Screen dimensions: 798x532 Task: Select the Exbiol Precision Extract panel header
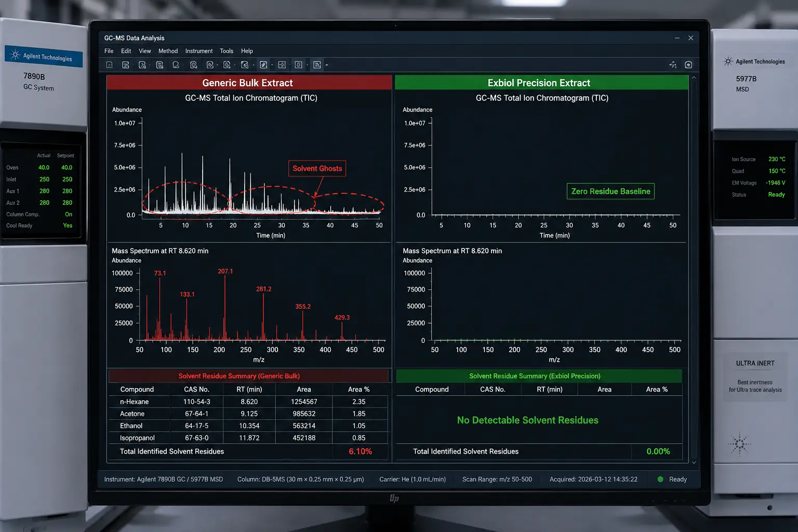click(541, 83)
